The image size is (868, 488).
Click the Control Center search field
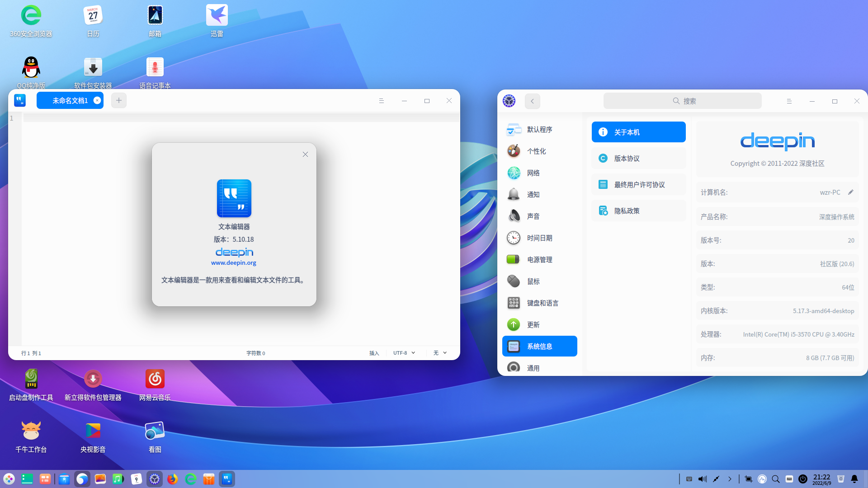pos(682,101)
